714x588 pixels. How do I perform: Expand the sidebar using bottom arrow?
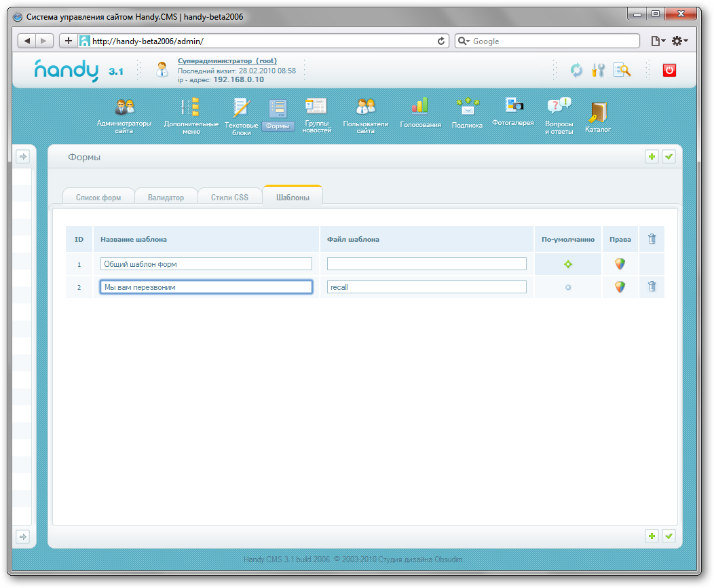22,536
